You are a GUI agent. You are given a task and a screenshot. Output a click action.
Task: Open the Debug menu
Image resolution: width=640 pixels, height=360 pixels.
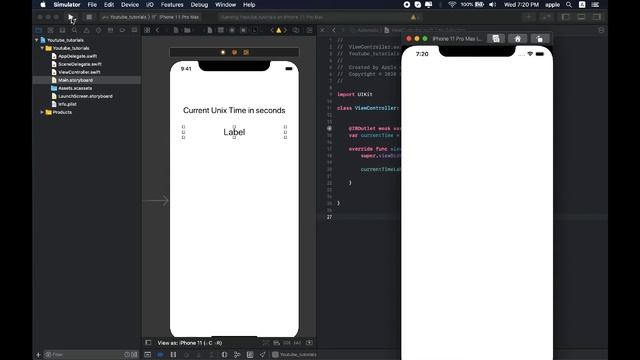coord(199,5)
